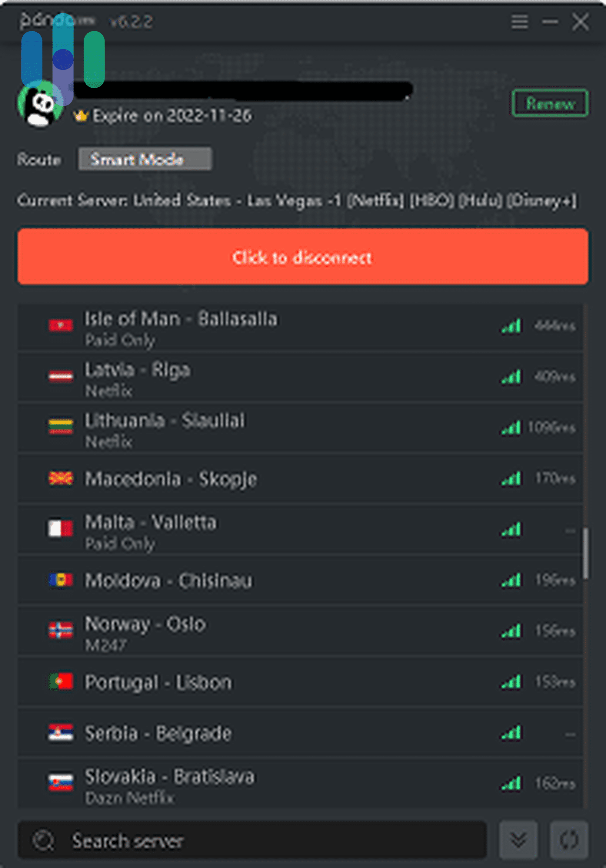Image resolution: width=606 pixels, height=868 pixels.
Task: Click the Latvia signal strength icon
Action: [x=511, y=377]
